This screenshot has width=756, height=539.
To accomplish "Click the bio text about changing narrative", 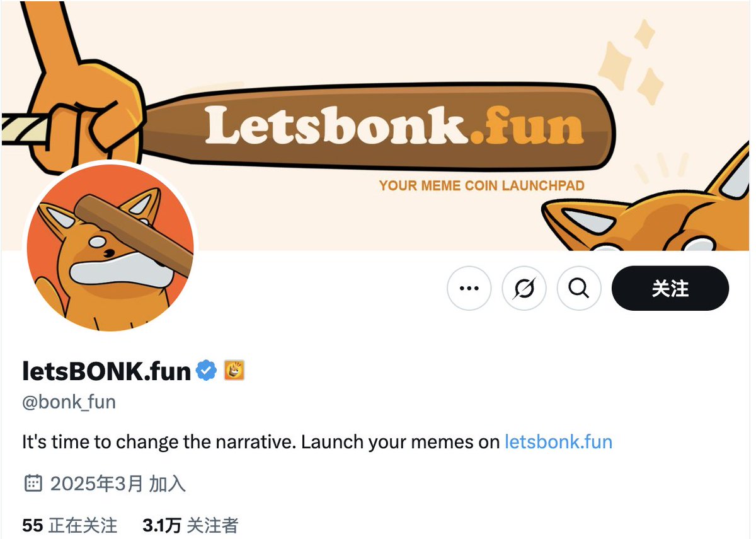I will point(261,441).
